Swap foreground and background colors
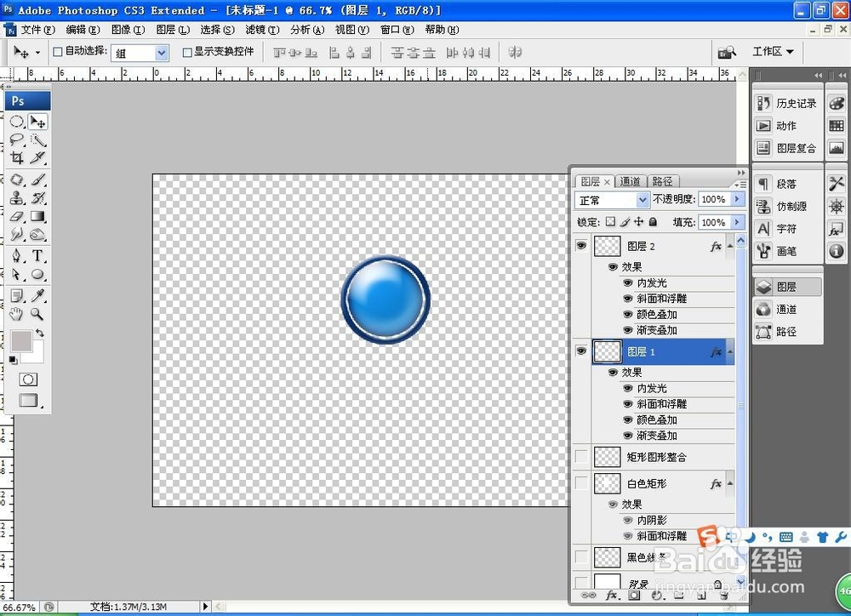The height and width of the screenshot is (616, 851). tap(40, 333)
